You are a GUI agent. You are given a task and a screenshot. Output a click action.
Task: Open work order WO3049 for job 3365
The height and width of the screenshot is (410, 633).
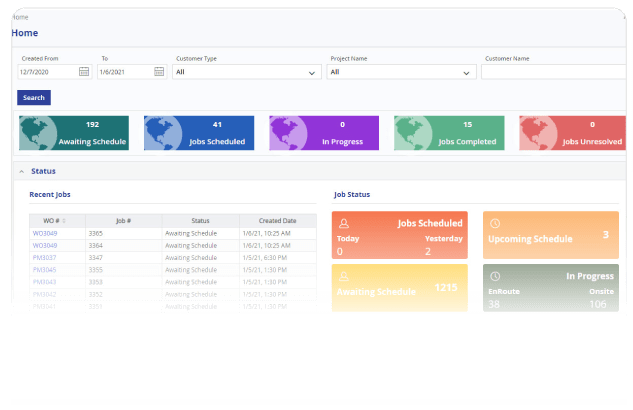click(x=45, y=233)
